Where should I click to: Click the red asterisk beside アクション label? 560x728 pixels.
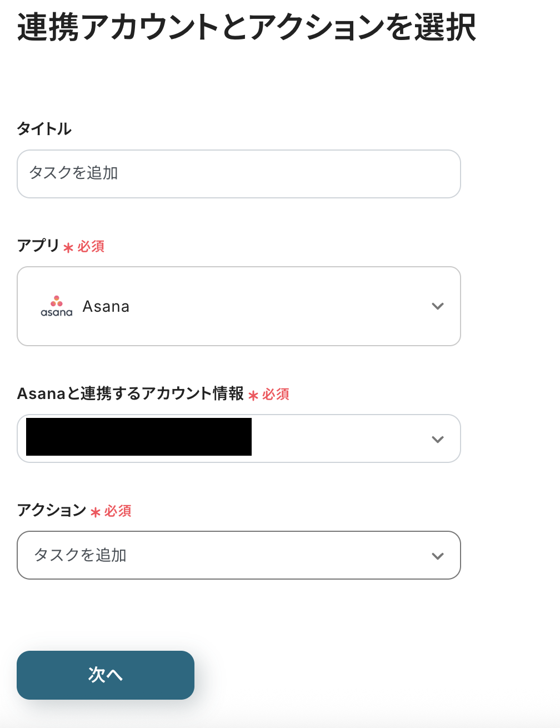(x=96, y=512)
